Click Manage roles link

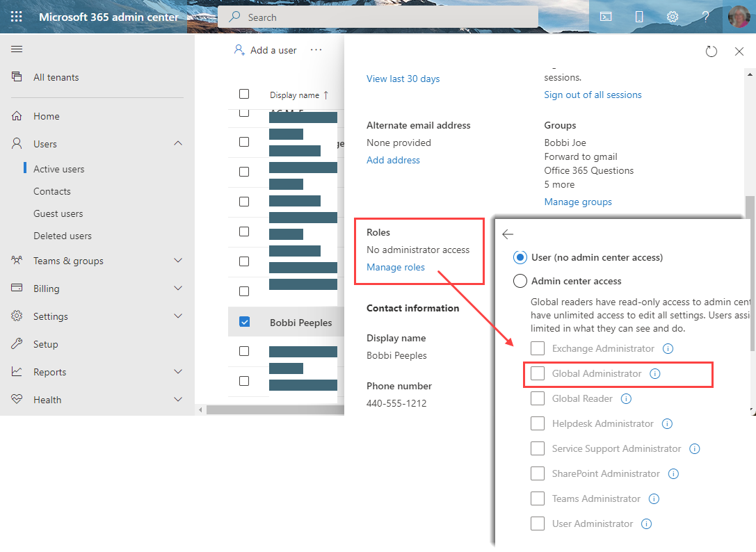395,267
